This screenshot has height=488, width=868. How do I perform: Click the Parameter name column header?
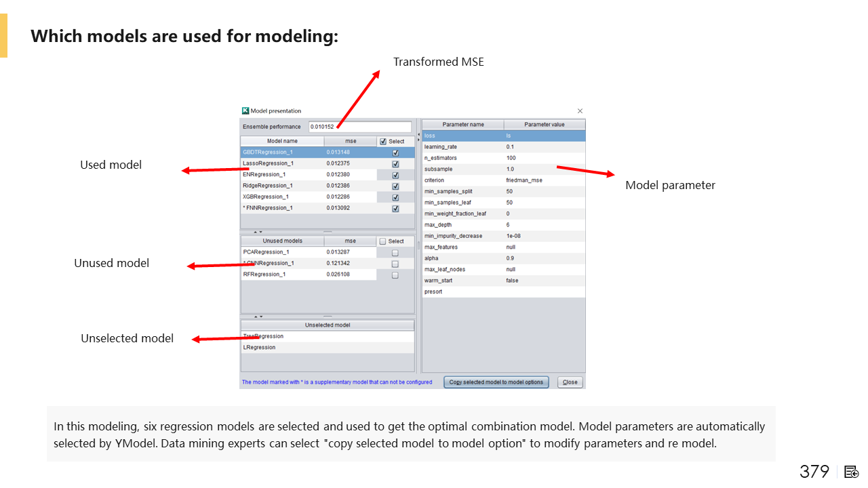tap(463, 125)
